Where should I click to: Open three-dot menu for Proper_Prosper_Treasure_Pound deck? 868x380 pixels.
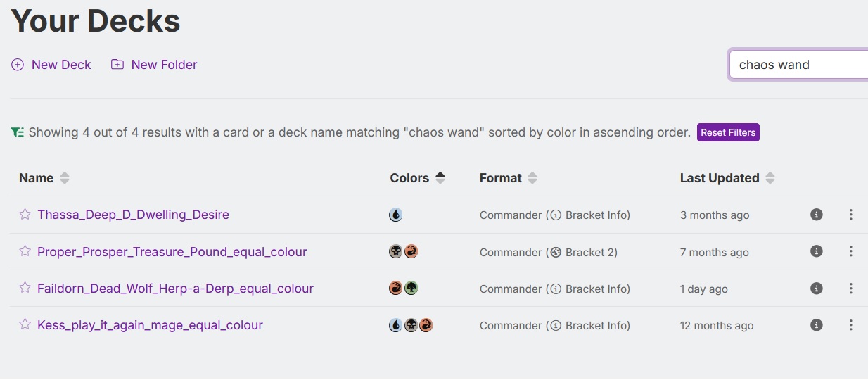850,251
